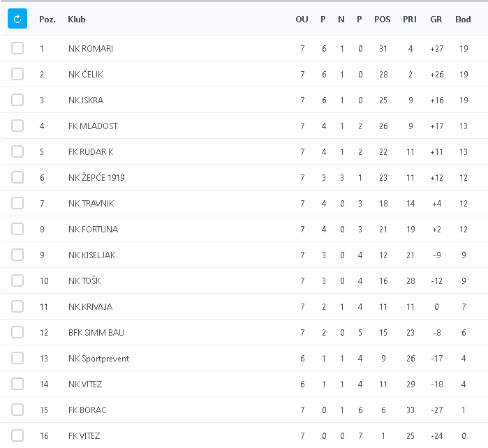488x448 pixels.
Task: Toggle the FK MLADOST row checkbox
Action: (17, 126)
